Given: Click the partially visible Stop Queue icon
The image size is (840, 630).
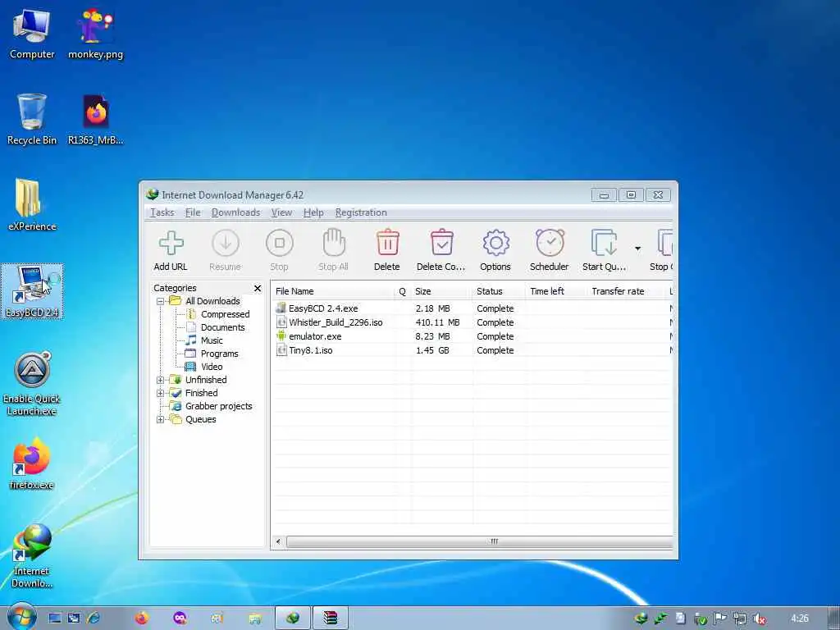Looking at the screenshot, I should pyautogui.click(x=664, y=243).
